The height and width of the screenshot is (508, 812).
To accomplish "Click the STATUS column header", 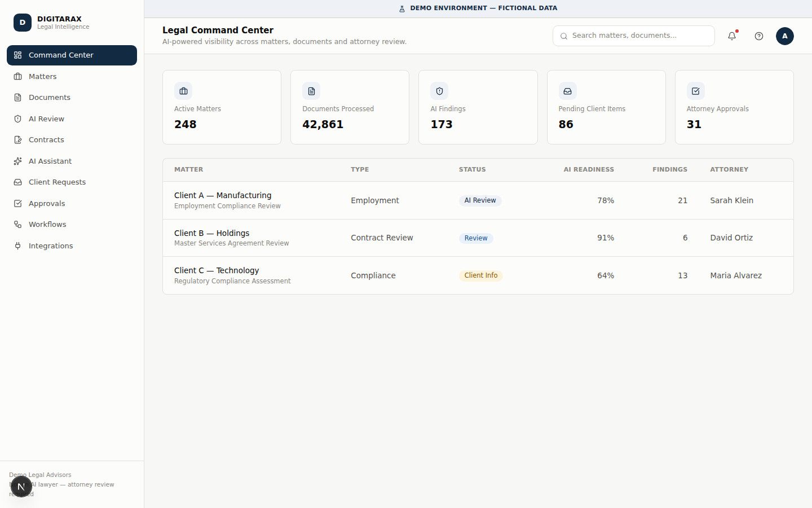I will pyautogui.click(x=472, y=169).
